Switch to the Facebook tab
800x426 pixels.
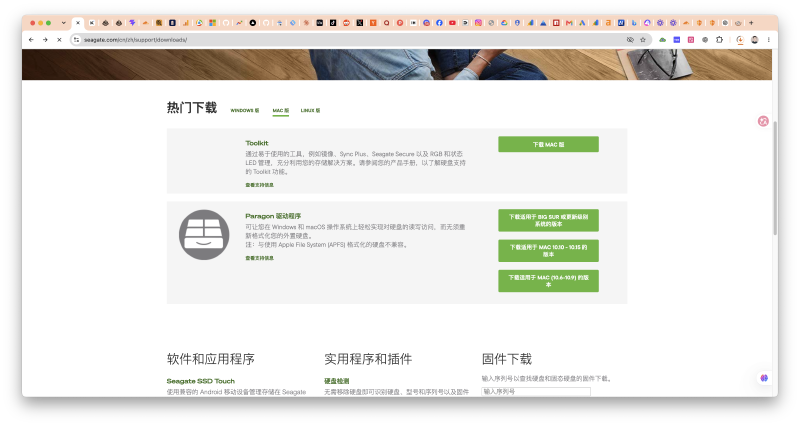tap(439, 23)
